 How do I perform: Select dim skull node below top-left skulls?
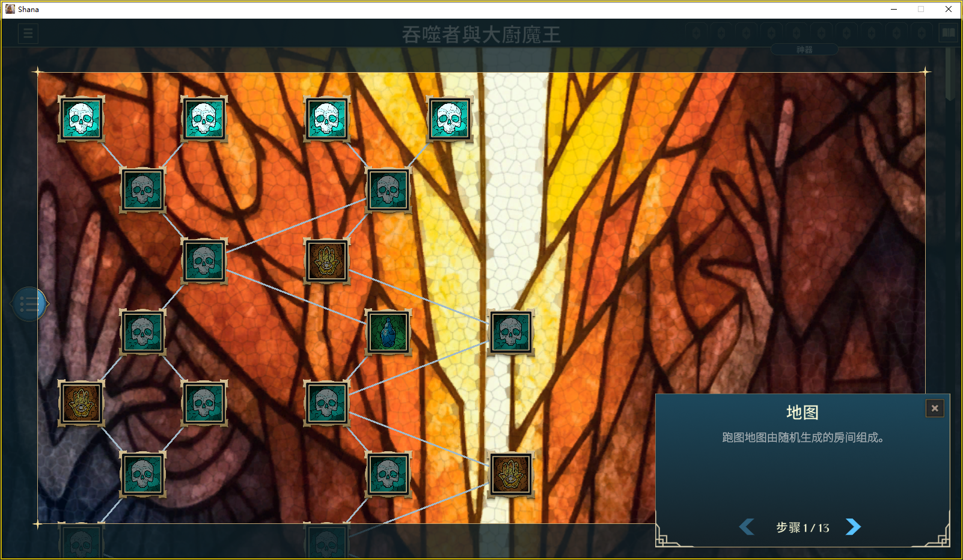[142, 190]
